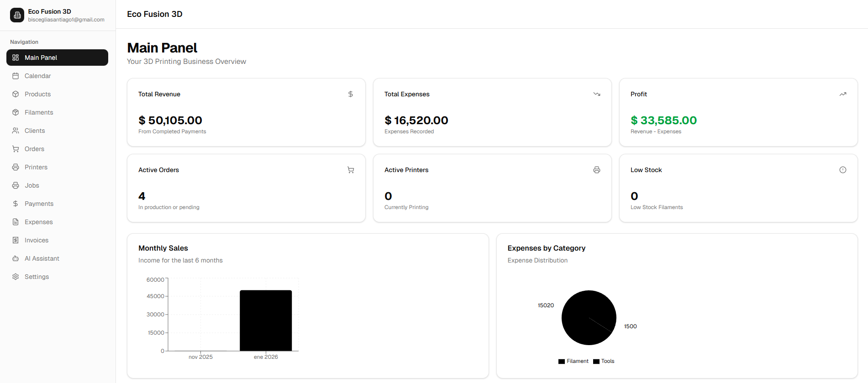Screen dimensions: 868x383
Task: Open the Payments page
Action: pyautogui.click(x=57, y=204)
